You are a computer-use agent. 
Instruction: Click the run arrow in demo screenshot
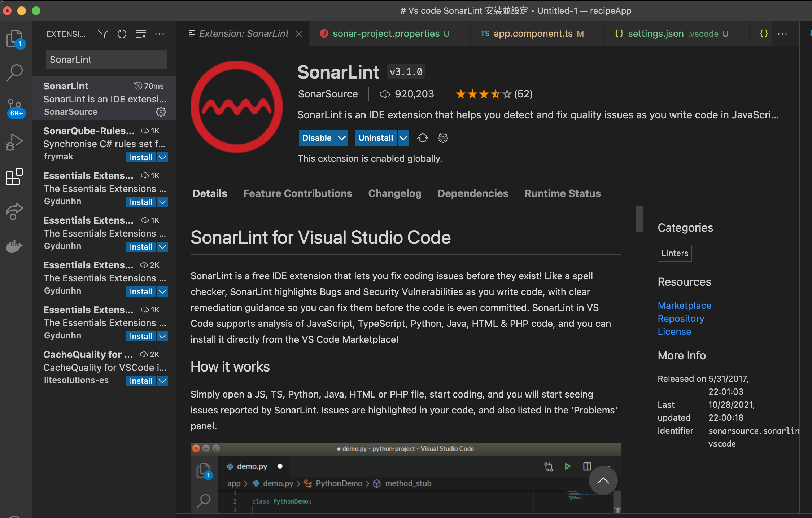tap(567, 466)
